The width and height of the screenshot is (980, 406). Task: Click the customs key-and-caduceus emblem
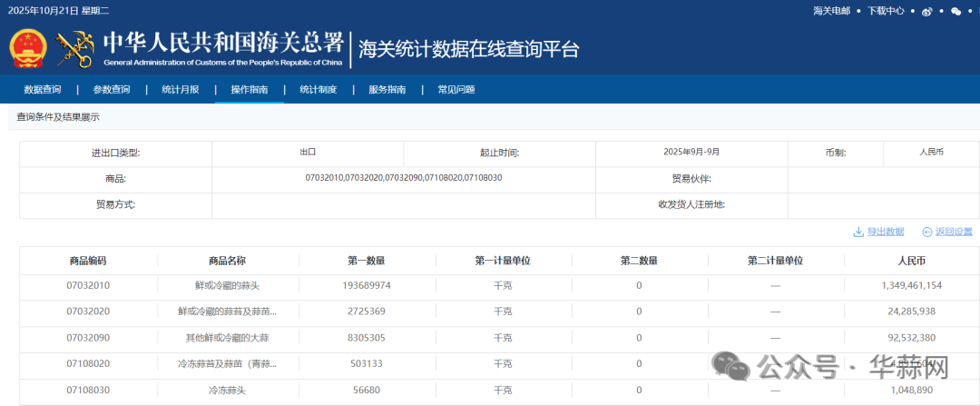pyautogui.click(x=75, y=50)
